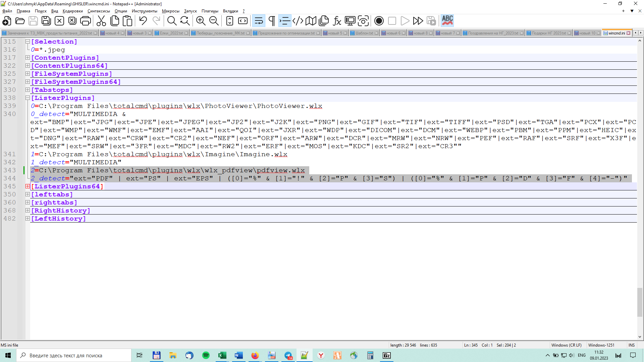Image resolution: width=644 pixels, height=362 pixels.
Task: Click the Windows-1251 encoding in status bar
Action: point(601,345)
